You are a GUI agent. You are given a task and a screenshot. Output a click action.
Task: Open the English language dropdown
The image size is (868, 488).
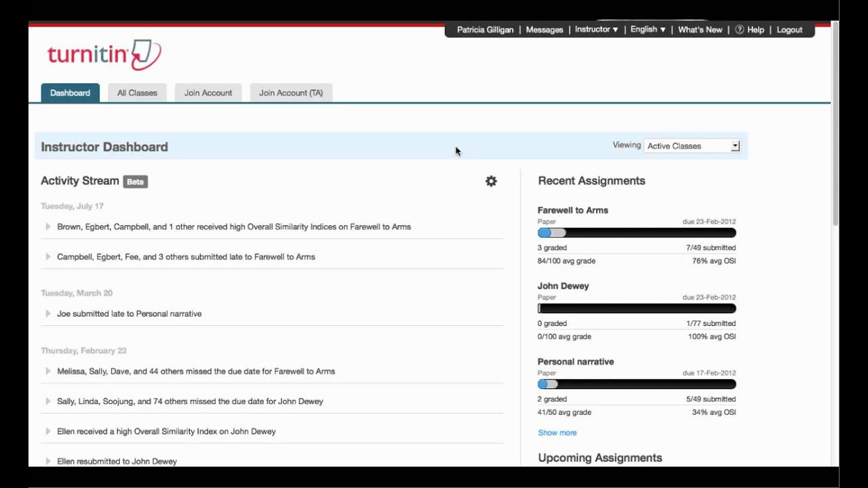click(648, 30)
